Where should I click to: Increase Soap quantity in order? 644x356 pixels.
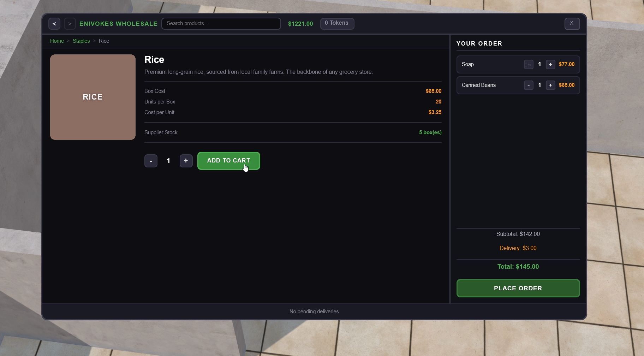[550, 65]
